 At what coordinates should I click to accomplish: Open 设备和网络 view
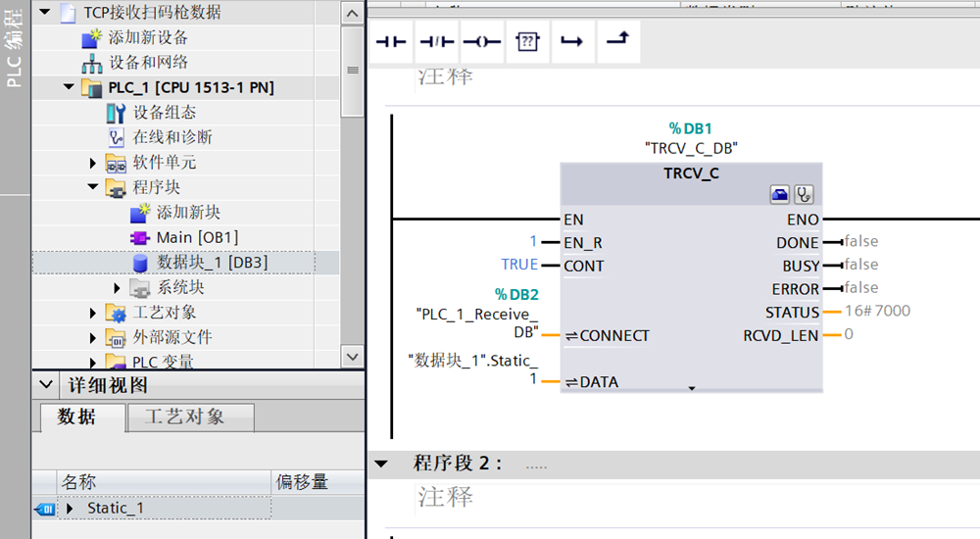(147, 63)
